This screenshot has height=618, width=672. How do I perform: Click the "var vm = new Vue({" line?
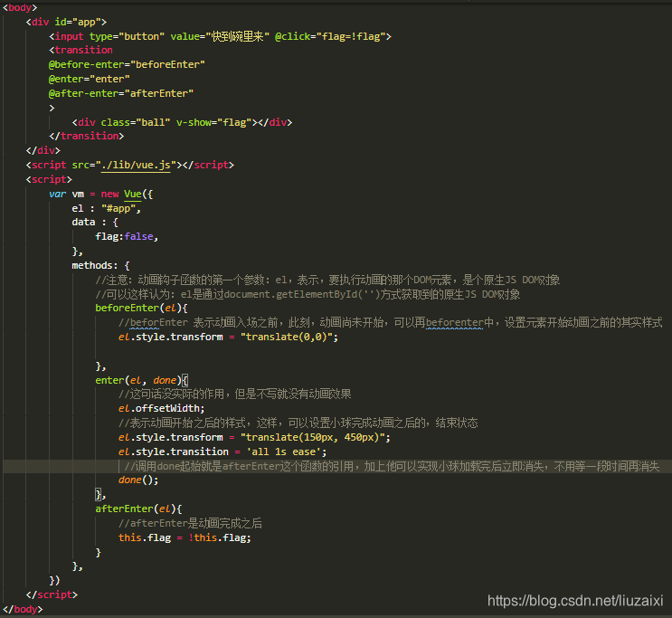(x=100, y=195)
